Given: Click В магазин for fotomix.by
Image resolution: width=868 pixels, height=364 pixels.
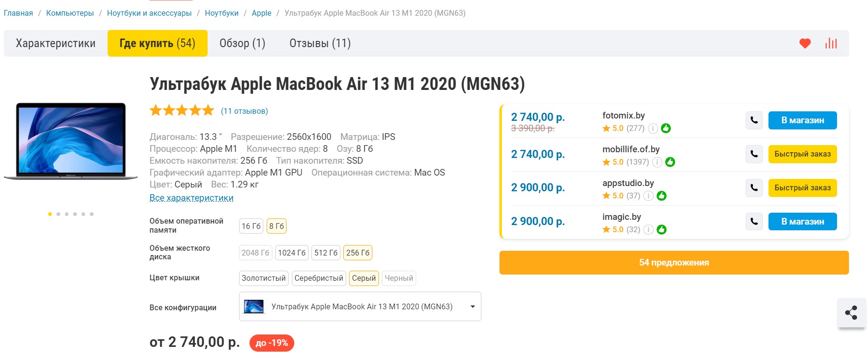Looking at the screenshot, I should pyautogui.click(x=803, y=120).
